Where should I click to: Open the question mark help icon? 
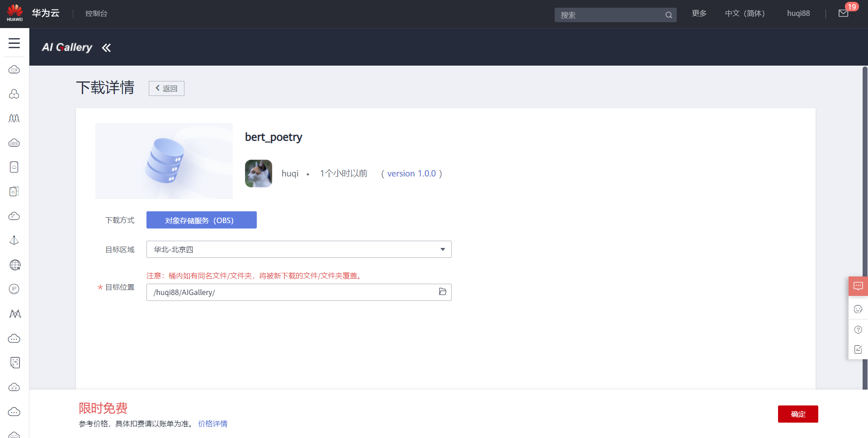(x=858, y=330)
